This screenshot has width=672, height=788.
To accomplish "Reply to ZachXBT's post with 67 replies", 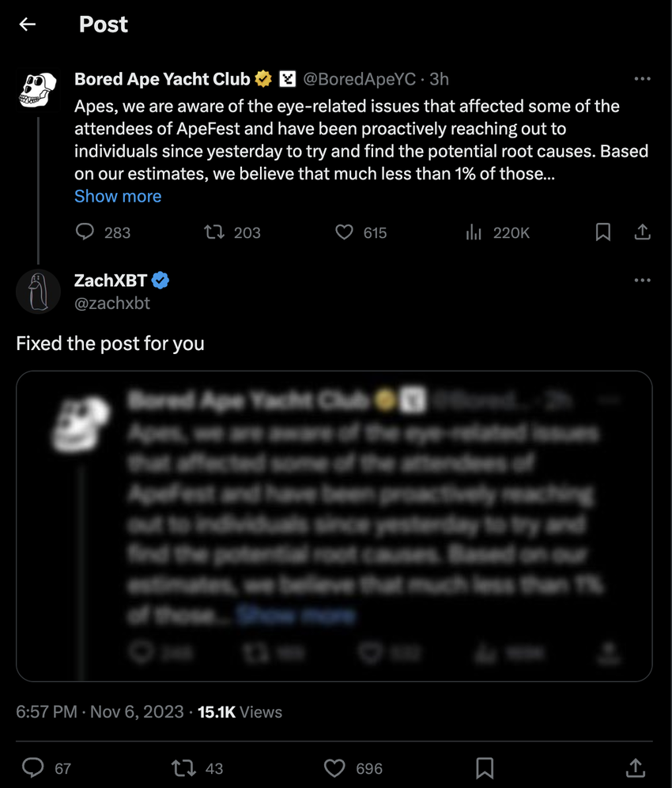I will [34, 767].
